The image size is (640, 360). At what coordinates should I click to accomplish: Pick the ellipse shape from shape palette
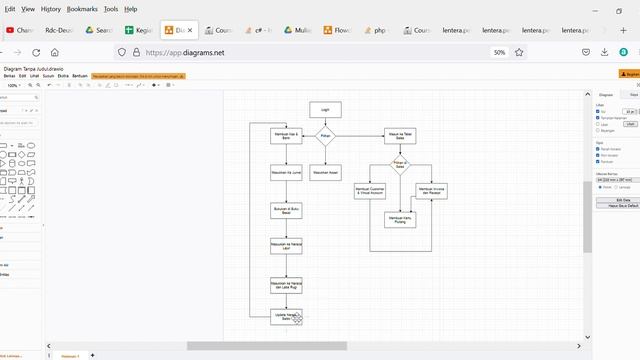pos(31,146)
